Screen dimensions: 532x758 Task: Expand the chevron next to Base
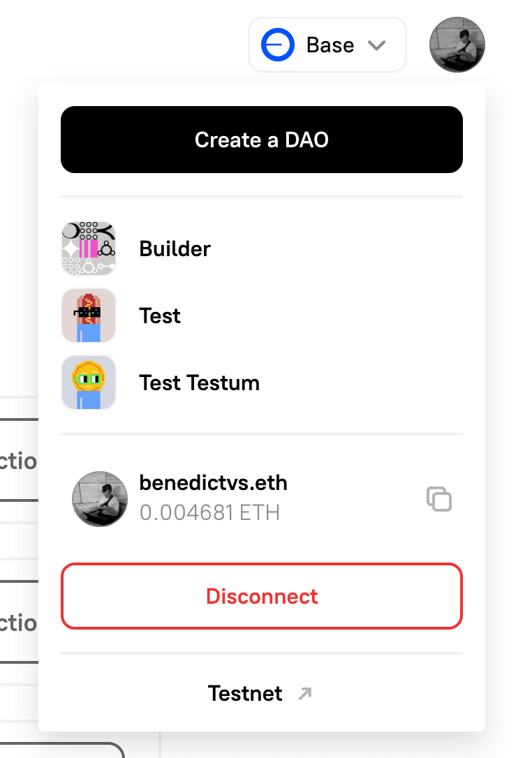click(376, 45)
